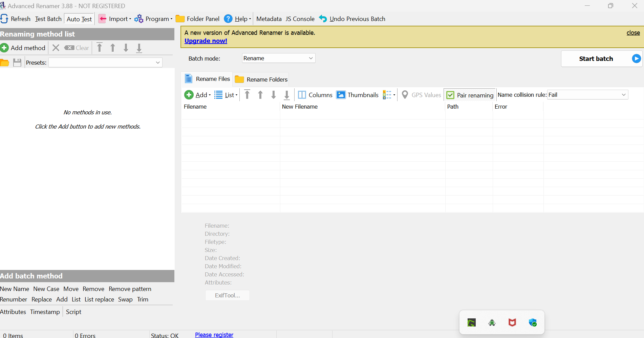Screen dimensions: 644x338
Task: Move selected file down in file list
Action: (x=274, y=95)
